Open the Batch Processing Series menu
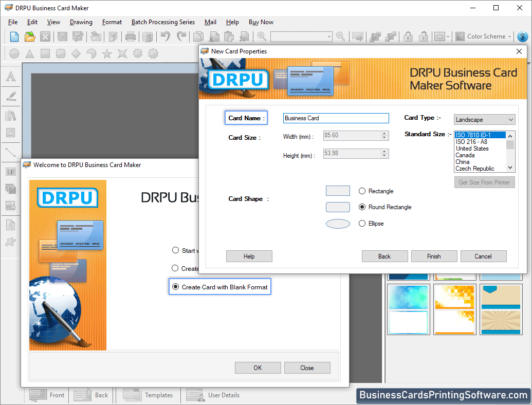This screenshot has width=532, height=405. tap(163, 22)
